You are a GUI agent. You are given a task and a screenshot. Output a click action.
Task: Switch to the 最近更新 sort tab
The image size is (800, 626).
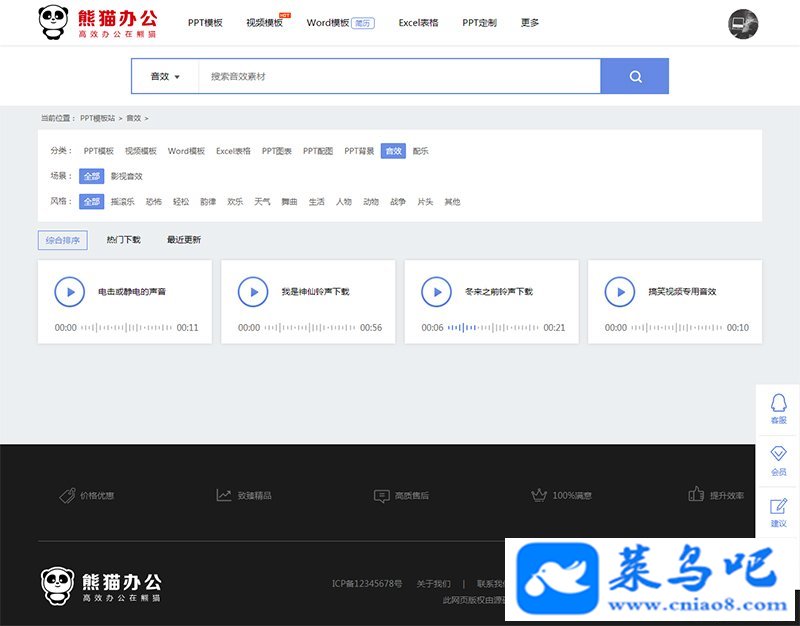[184, 240]
